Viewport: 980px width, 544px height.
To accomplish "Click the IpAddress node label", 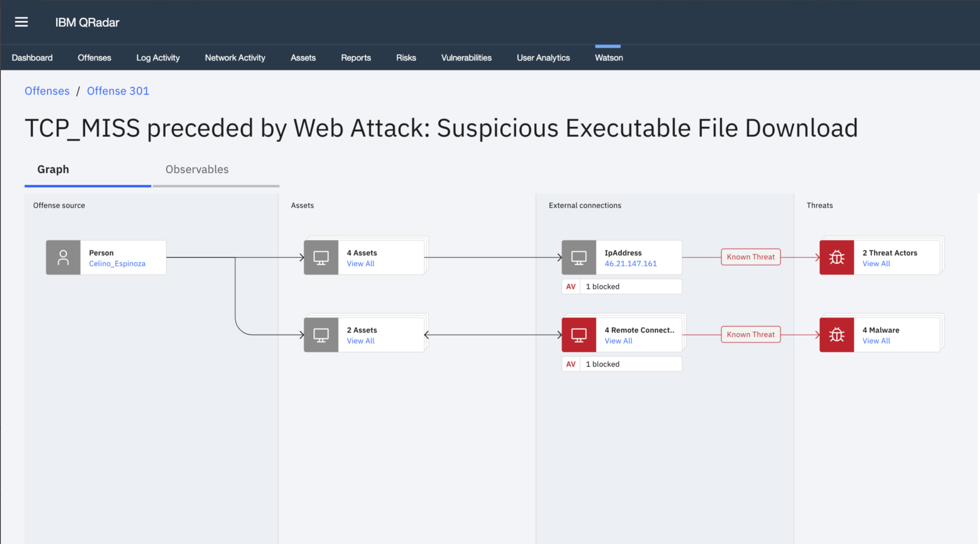I will click(623, 253).
